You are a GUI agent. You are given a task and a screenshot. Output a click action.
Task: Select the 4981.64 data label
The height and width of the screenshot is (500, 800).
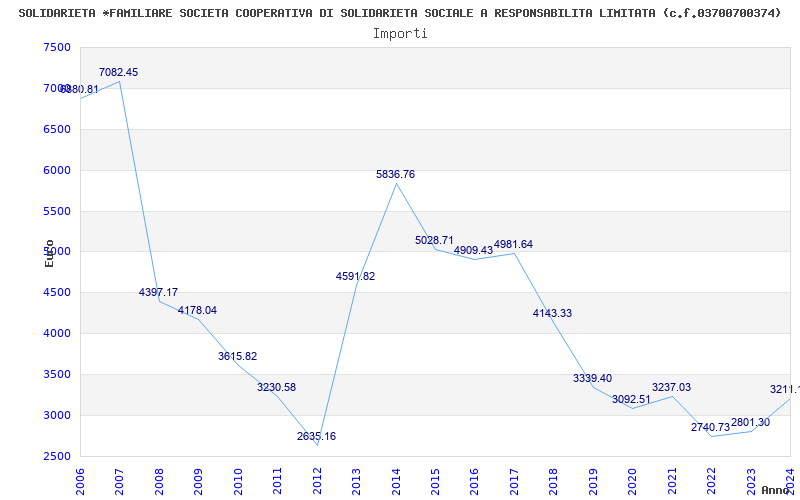513,244
